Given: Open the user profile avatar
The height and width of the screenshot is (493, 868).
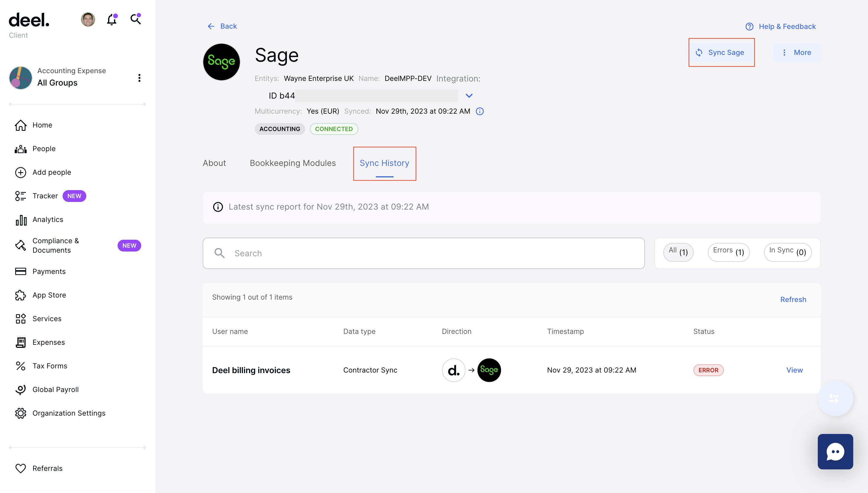Looking at the screenshot, I should pos(88,20).
